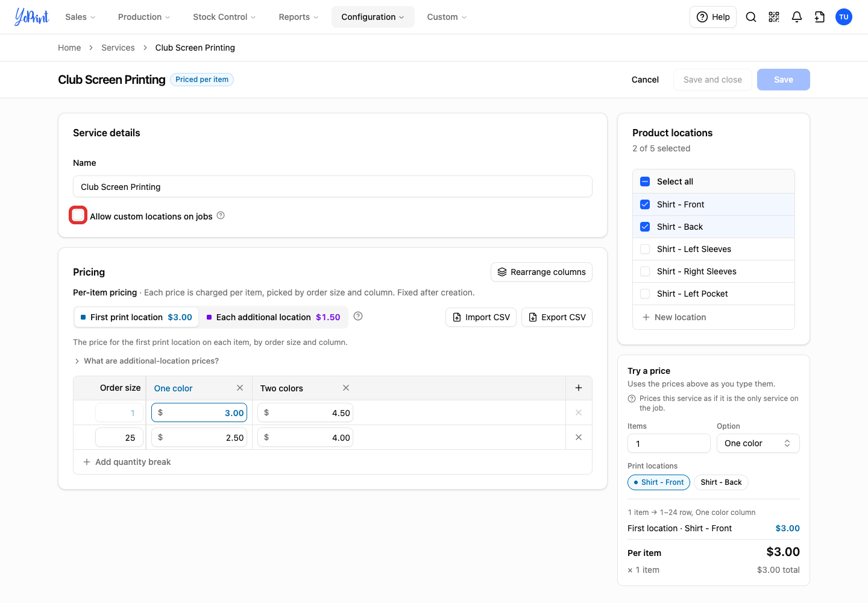The height and width of the screenshot is (603, 868).
Task: Check Shirt - Left Pocket location
Action: (645, 294)
